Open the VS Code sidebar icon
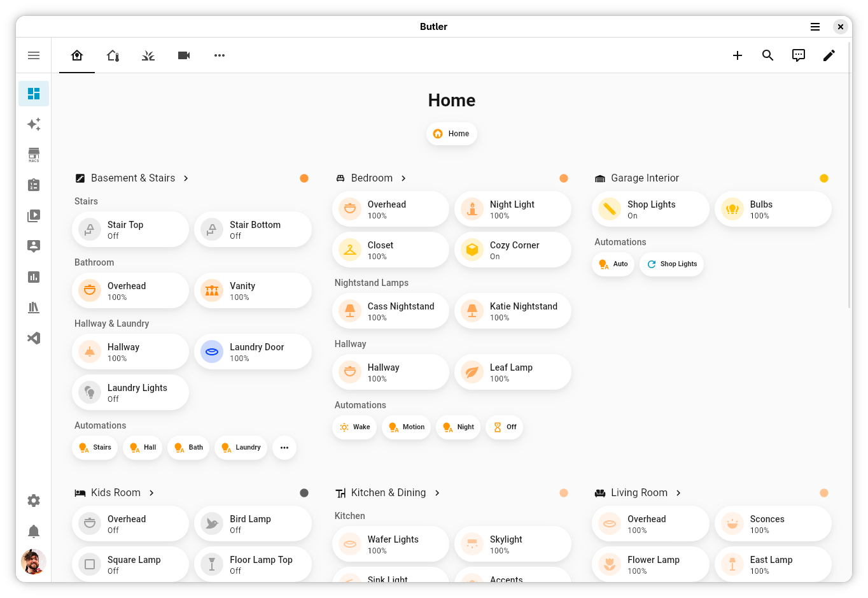This screenshot has height=598, width=868. coord(34,338)
